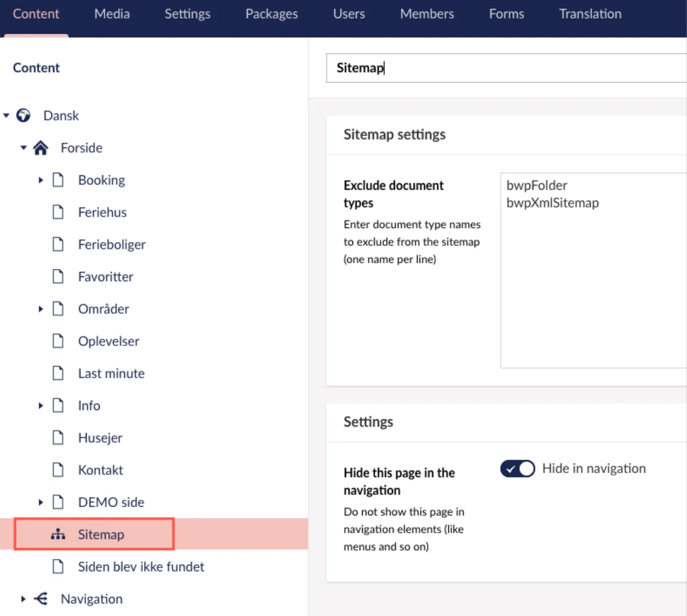Click the Navigation label in tree
The width and height of the screenshot is (687, 616).
coord(92,599)
